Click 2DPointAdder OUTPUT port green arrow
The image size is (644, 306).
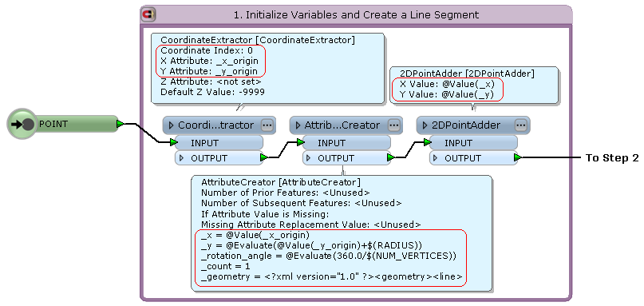point(517,157)
